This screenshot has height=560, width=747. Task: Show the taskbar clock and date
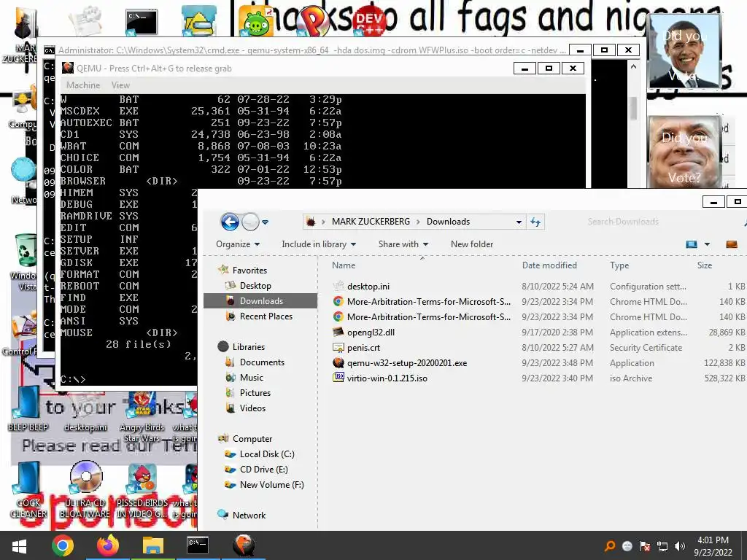[713, 546]
